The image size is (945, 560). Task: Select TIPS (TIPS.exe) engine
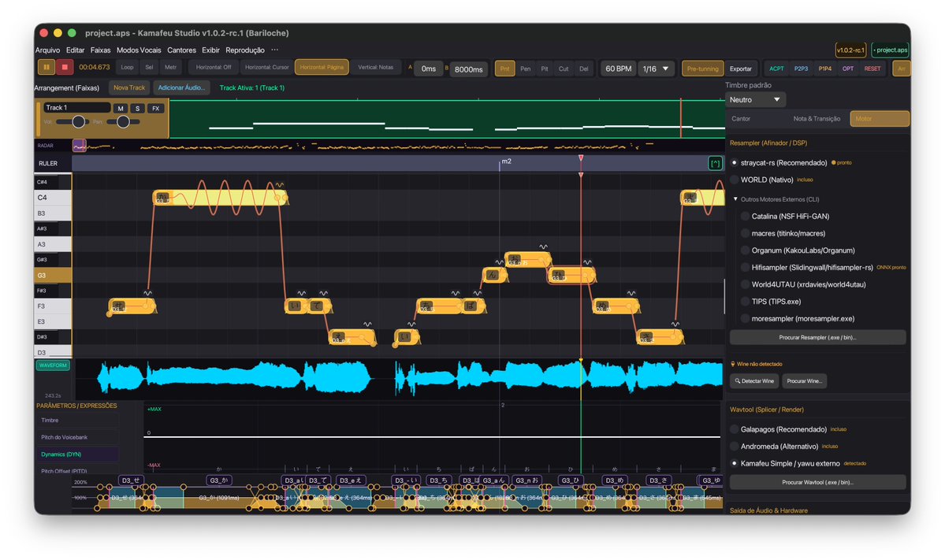[x=770, y=302]
